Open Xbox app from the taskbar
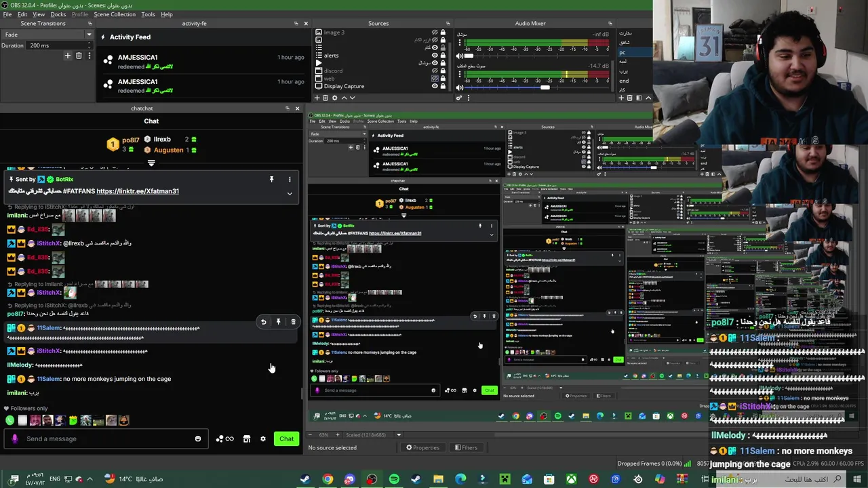 pos(571,479)
